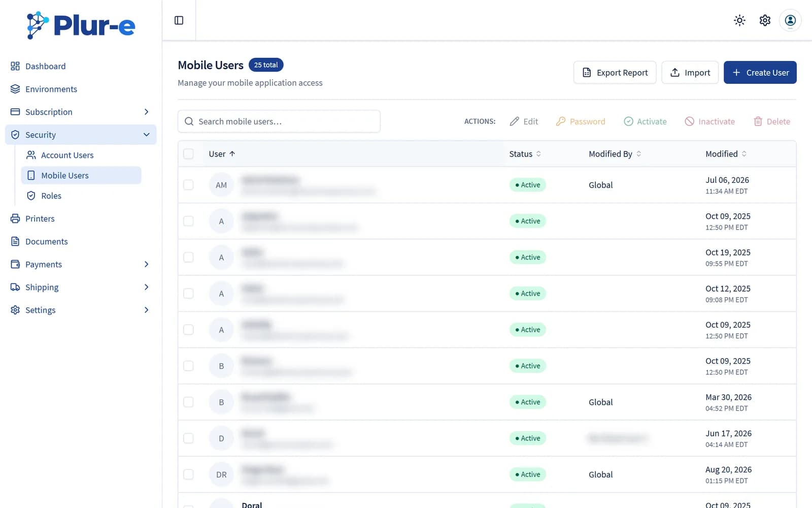Switch theme with the sun icon
Image resolution: width=812 pixels, height=508 pixels.
click(739, 20)
